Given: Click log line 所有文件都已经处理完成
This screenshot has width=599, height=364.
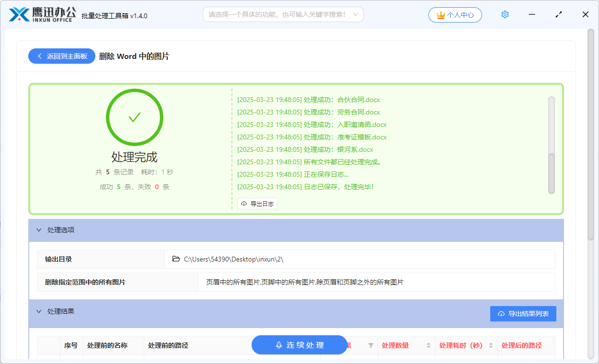Looking at the screenshot, I should (310, 162).
